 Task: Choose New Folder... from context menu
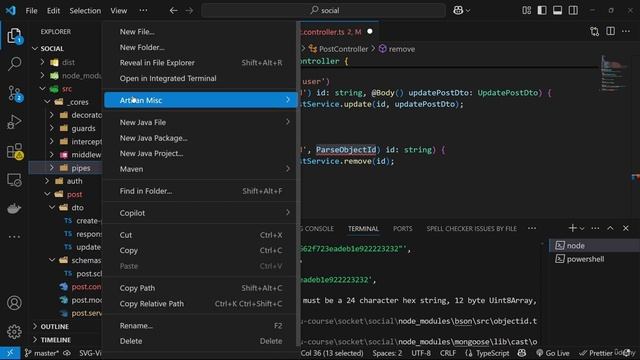[x=200, y=47]
